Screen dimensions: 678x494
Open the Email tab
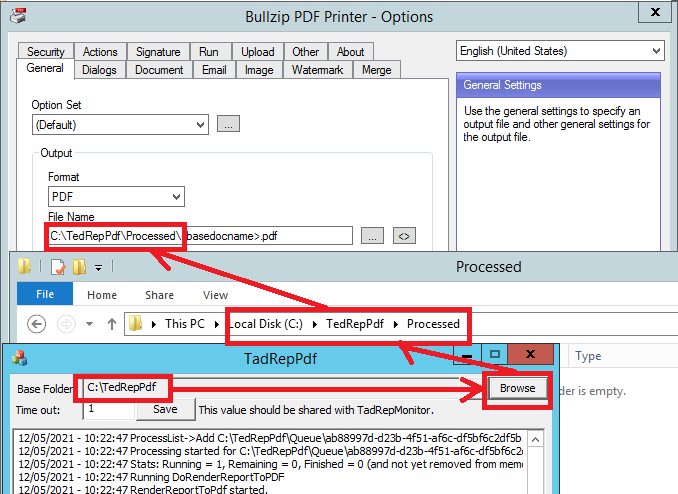pyautogui.click(x=214, y=70)
